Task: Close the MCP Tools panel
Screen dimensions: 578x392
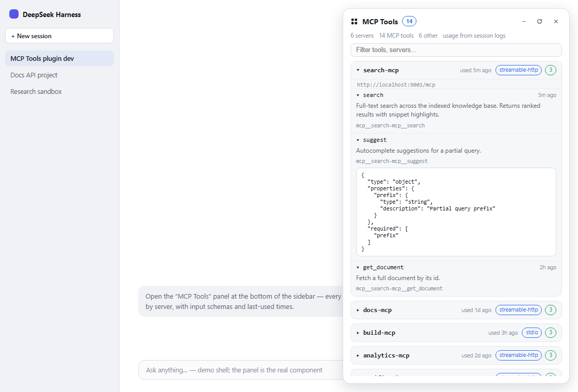Action: point(556,21)
